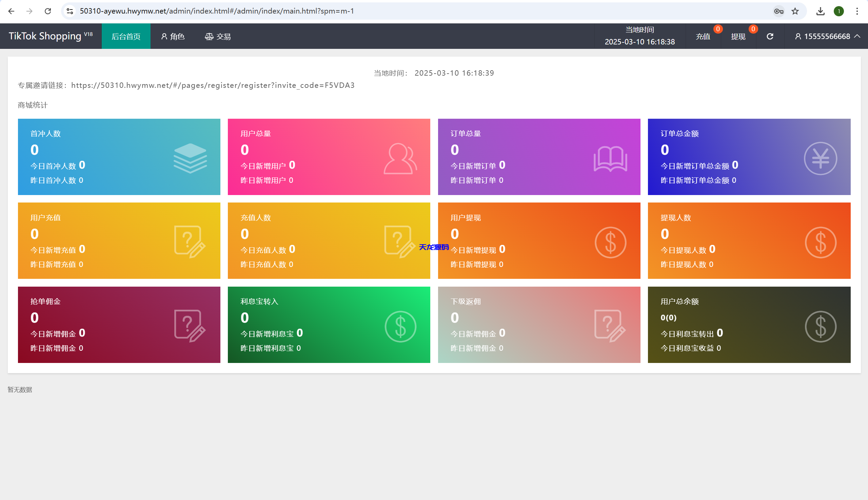This screenshot has height=500, width=868.
Task: Click the dollar icon on 用户总余额 card
Action: coord(820,326)
